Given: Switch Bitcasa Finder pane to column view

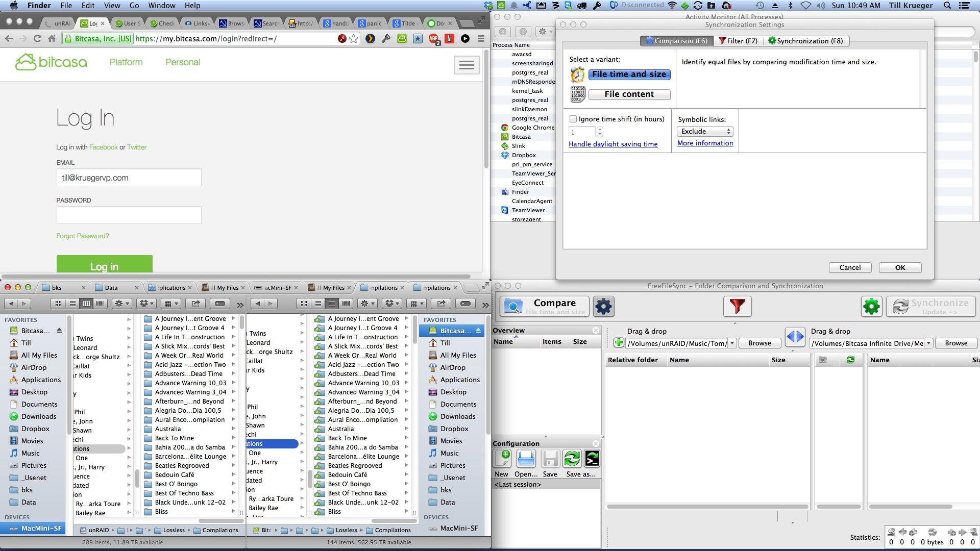Looking at the screenshot, I should tap(332, 304).
